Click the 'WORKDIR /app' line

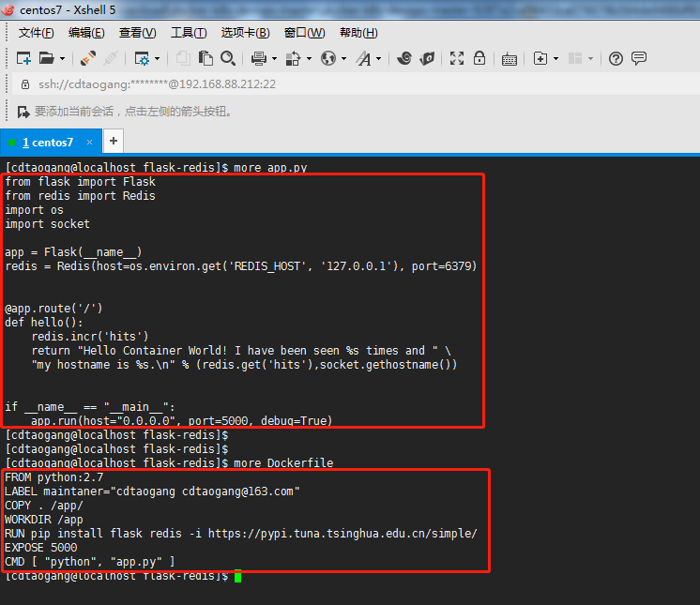click(44, 520)
